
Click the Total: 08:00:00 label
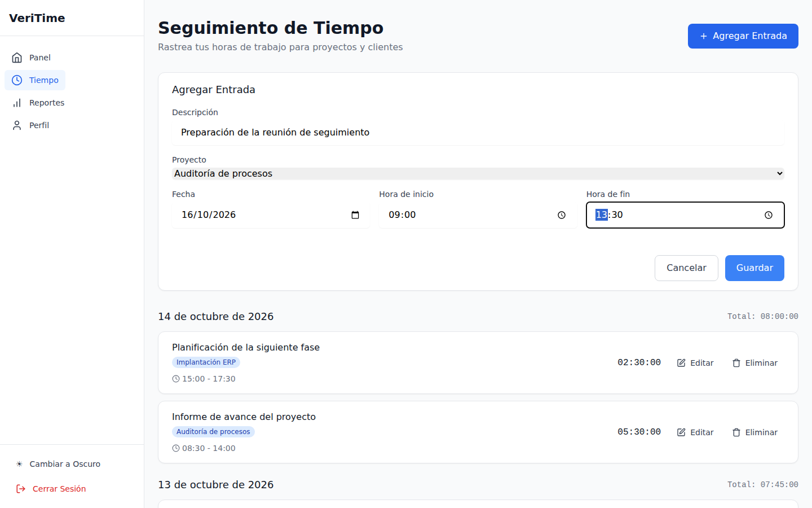click(x=762, y=317)
